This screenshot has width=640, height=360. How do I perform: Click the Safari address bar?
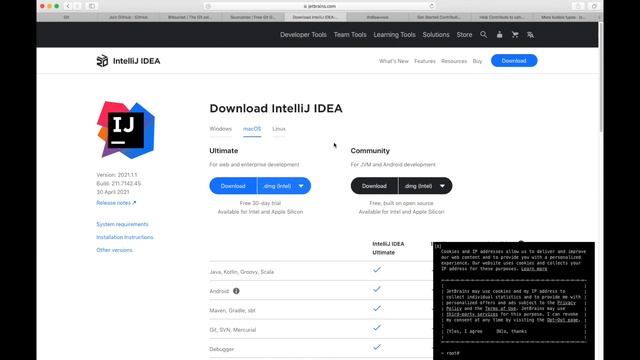pos(320,6)
